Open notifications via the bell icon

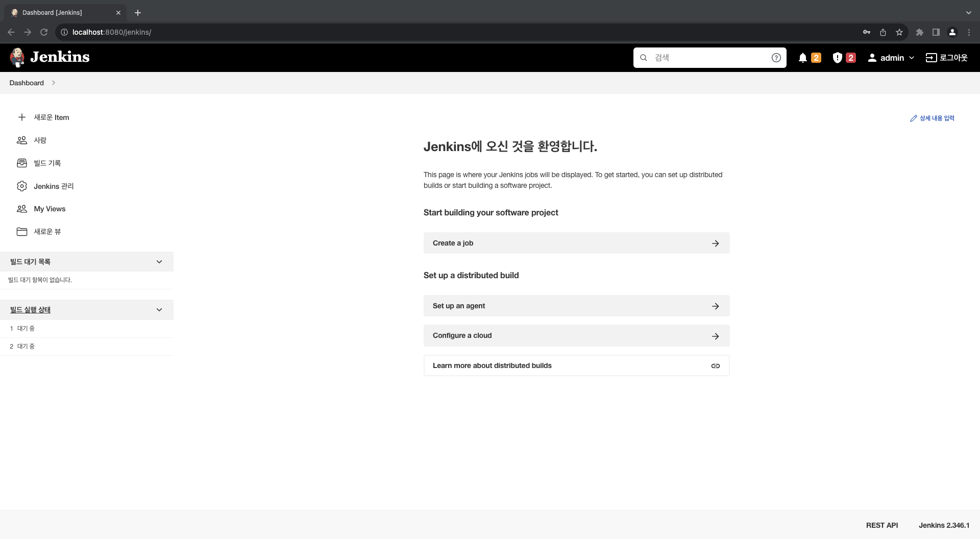803,58
